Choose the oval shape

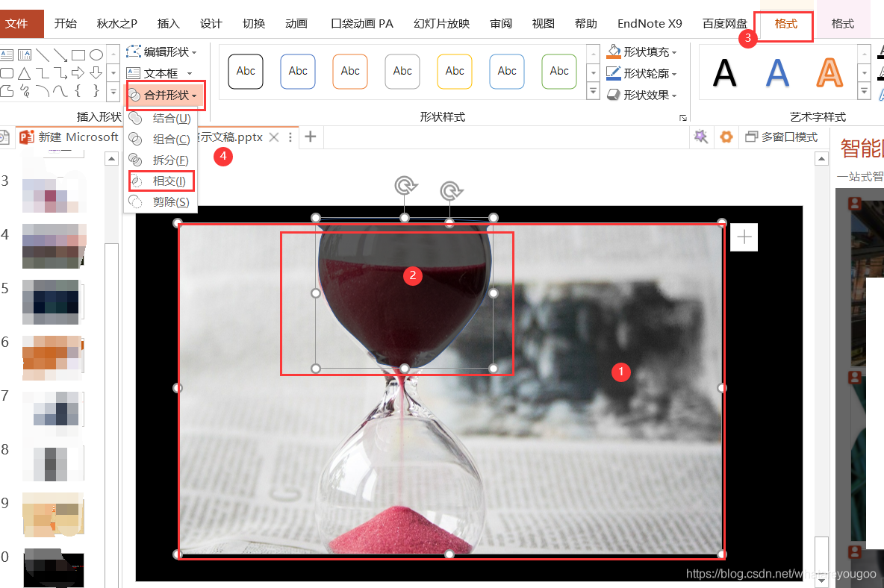(96, 54)
